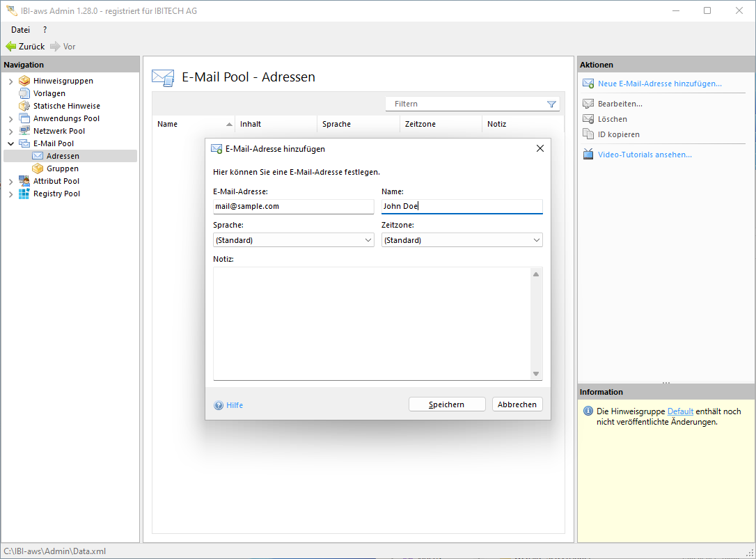This screenshot has height=559, width=756.
Task: Open the Default Hinweisgruppe link
Action: 680,411
